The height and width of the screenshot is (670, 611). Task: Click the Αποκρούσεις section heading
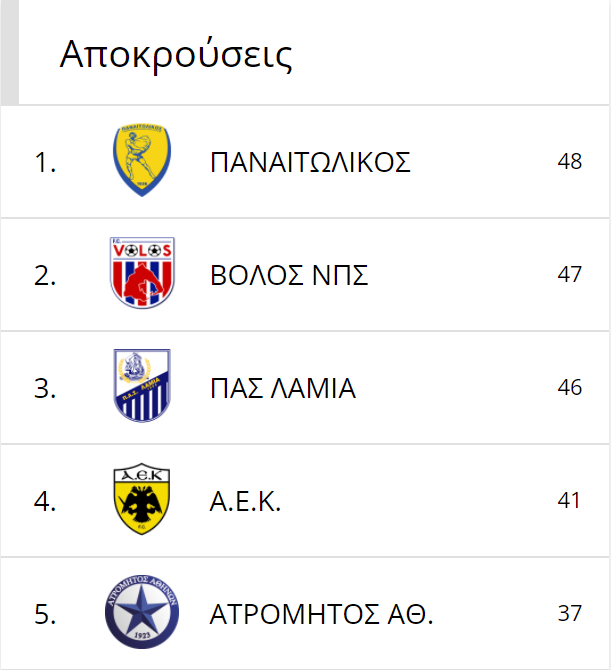[x=176, y=56]
